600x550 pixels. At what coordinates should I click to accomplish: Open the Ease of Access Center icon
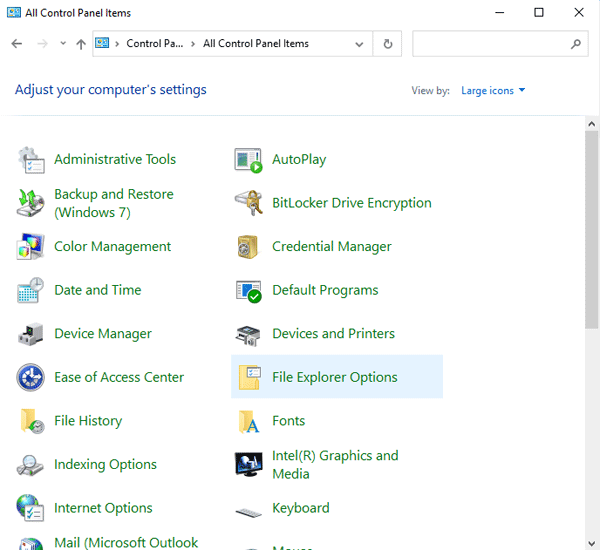[31, 377]
